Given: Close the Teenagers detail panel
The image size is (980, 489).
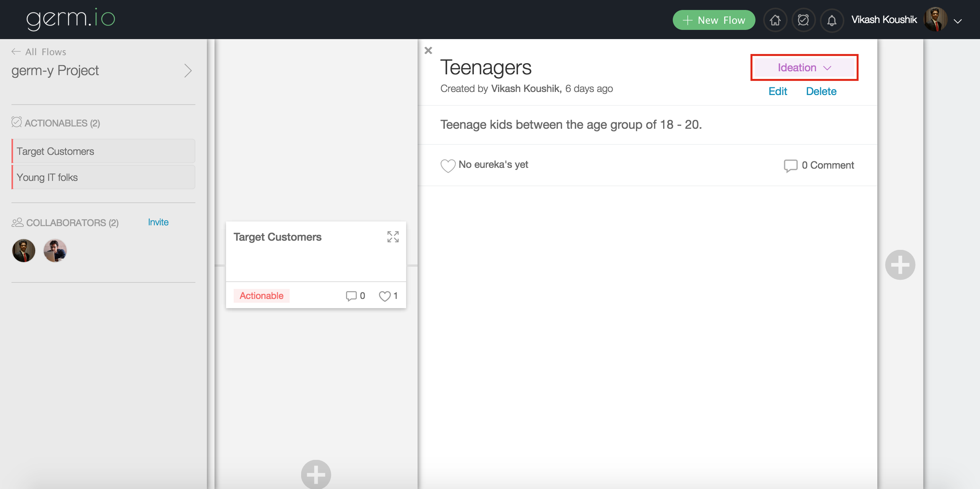Looking at the screenshot, I should click(x=428, y=51).
